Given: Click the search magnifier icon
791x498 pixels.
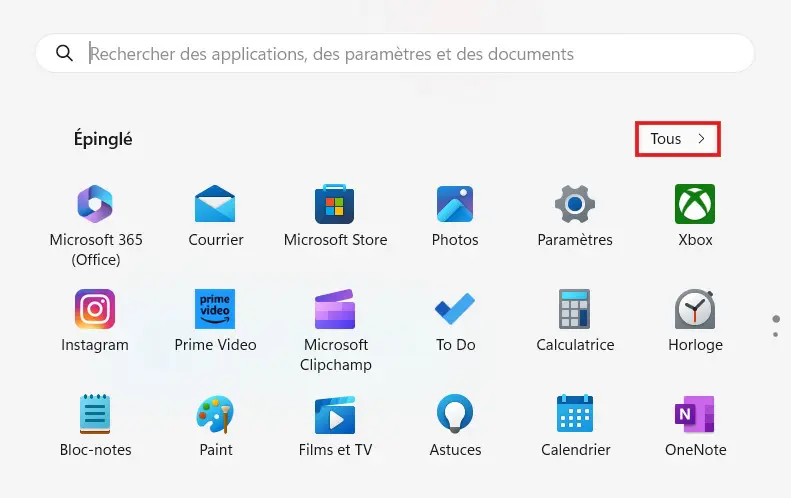Looking at the screenshot, I should 64,52.
